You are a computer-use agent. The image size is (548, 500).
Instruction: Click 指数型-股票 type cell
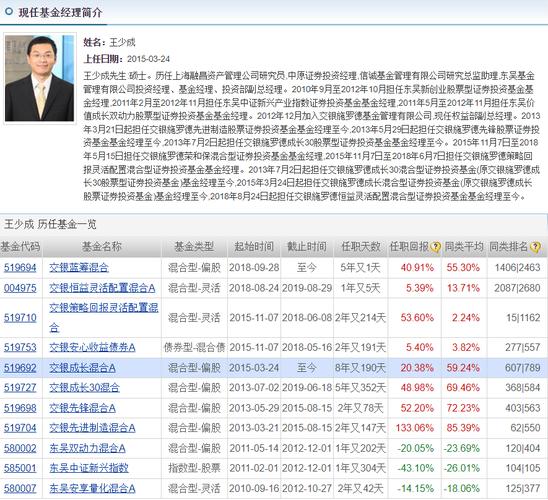[x=194, y=468]
